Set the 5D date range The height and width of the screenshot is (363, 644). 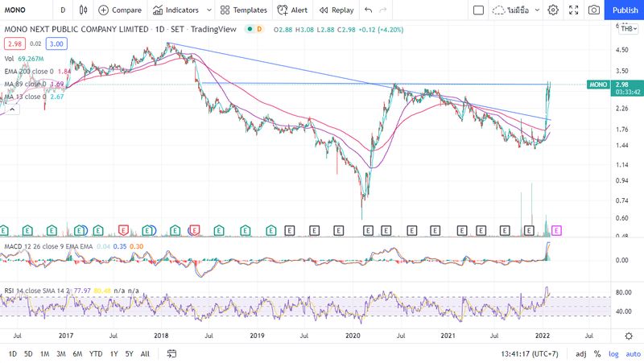(28, 353)
